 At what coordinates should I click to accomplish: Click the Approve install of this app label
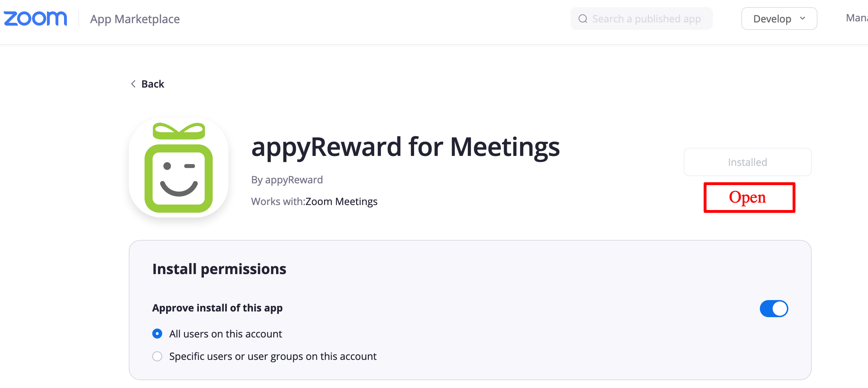(217, 308)
